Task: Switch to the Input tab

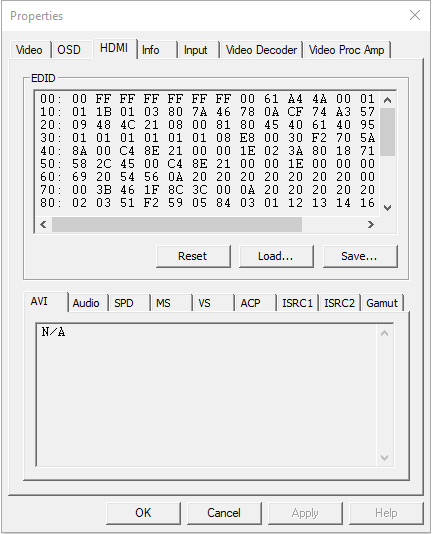Action: (x=199, y=50)
